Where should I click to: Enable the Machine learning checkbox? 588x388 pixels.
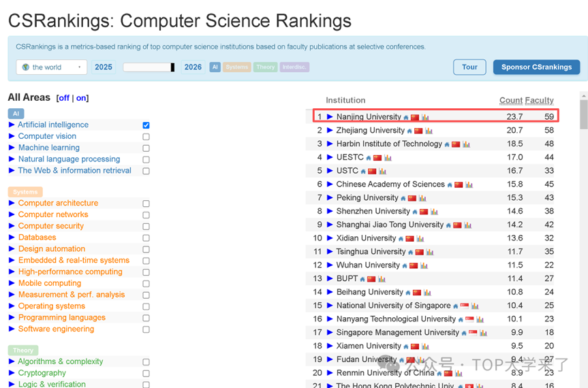point(146,148)
